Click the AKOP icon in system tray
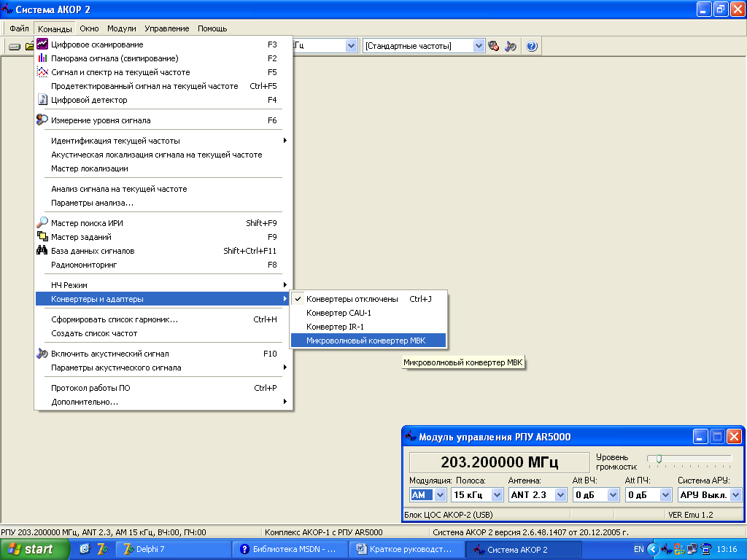The width and height of the screenshot is (747, 560). pos(666,550)
